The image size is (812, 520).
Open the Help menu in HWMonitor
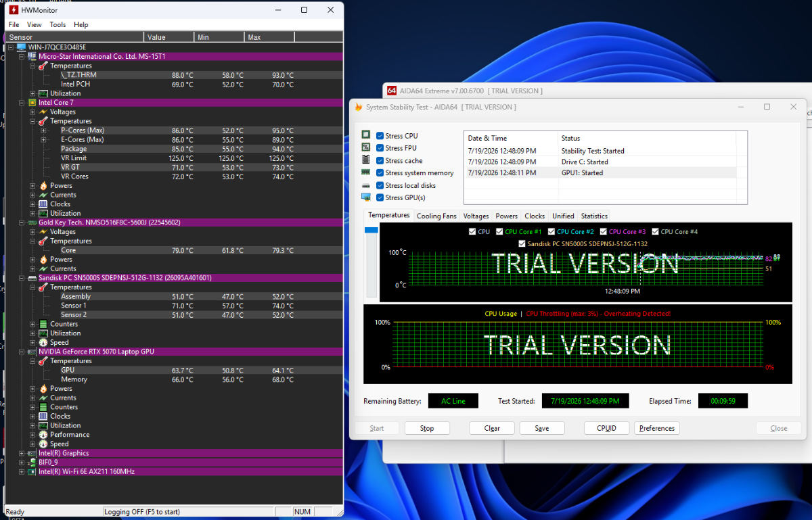(81, 25)
